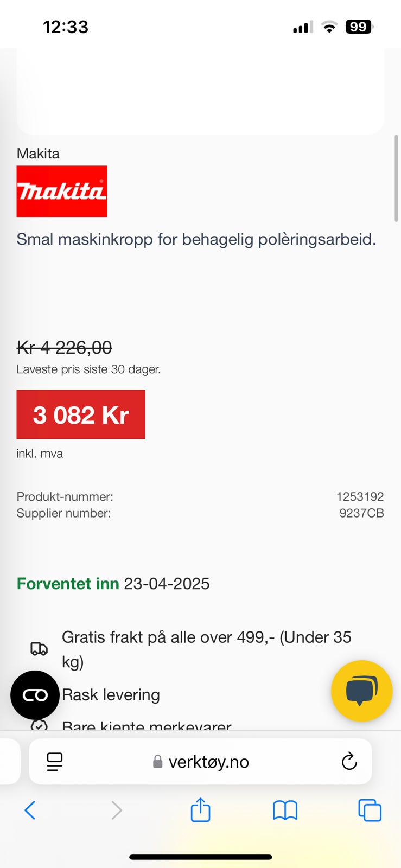
Task: Open Safari bookmarks book icon
Action: tap(285, 810)
